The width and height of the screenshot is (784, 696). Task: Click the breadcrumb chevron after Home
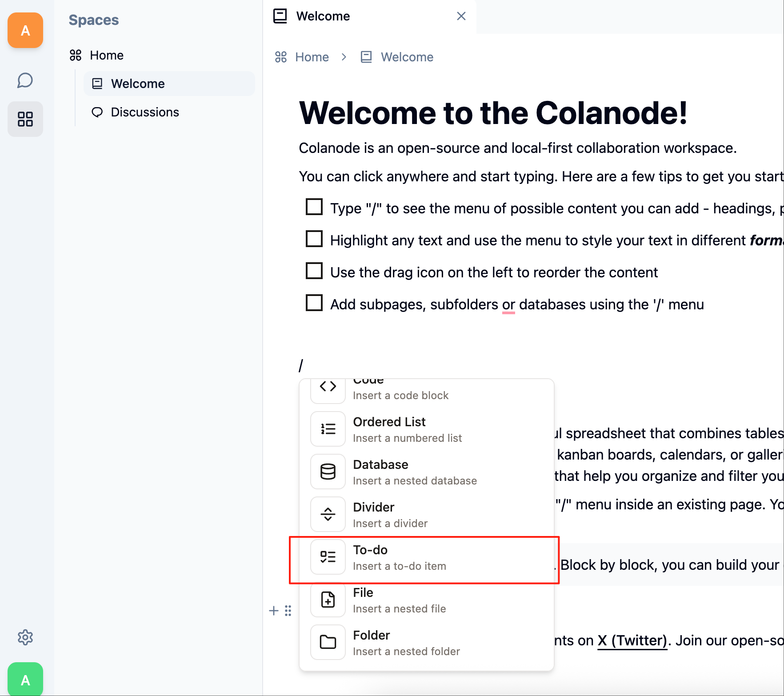coord(344,57)
